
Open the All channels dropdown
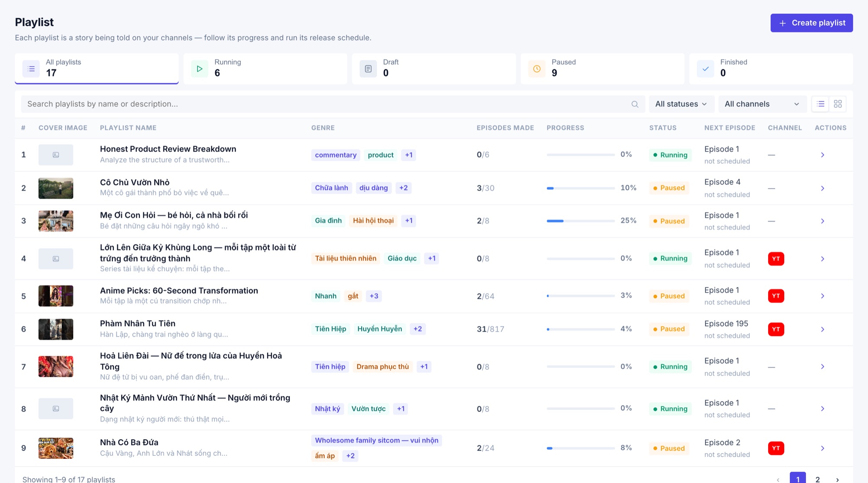tap(762, 104)
